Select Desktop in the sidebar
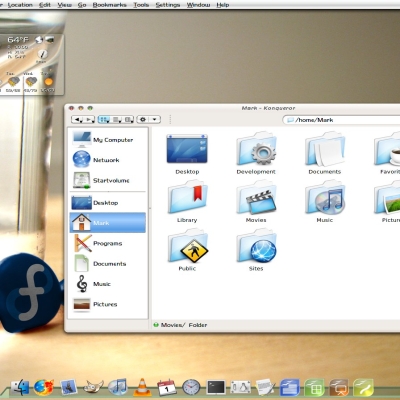This screenshot has width=400, height=400. (108, 203)
